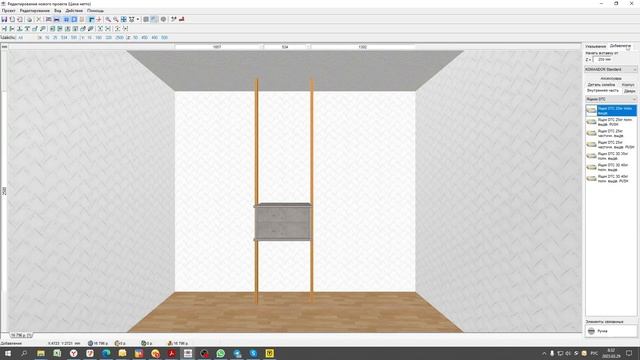Select the highlighted first Ящик DTC 25кг item

[x=611, y=110]
